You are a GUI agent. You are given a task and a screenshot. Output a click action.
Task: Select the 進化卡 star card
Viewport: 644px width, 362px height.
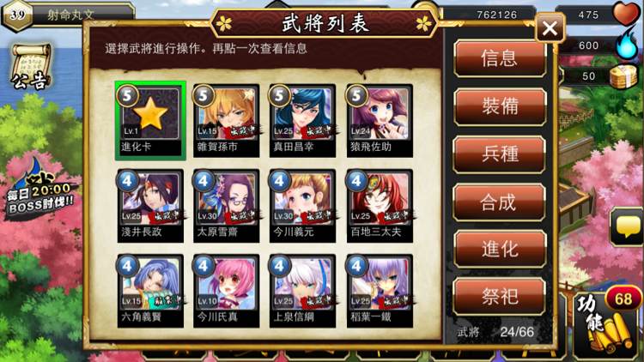150,121
